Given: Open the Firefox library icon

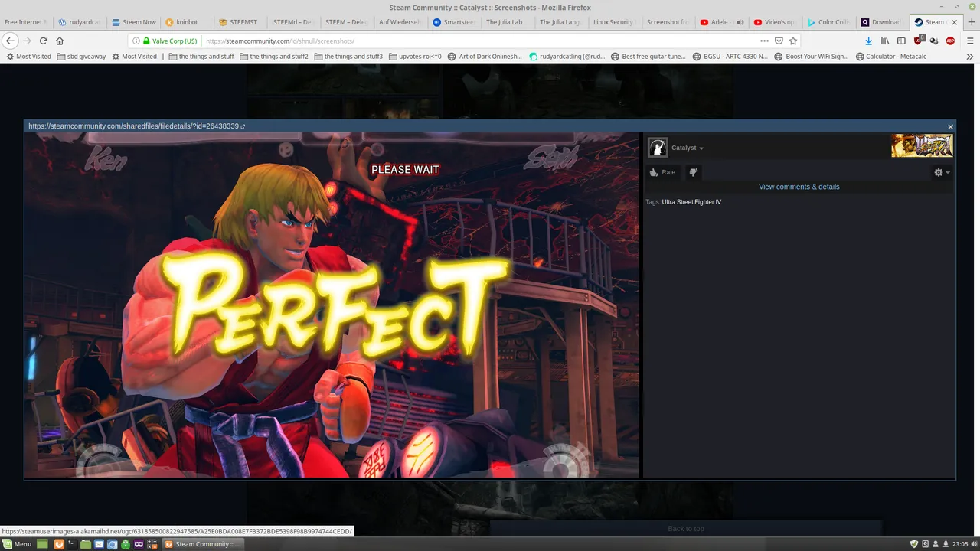Looking at the screenshot, I should (x=885, y=41).
